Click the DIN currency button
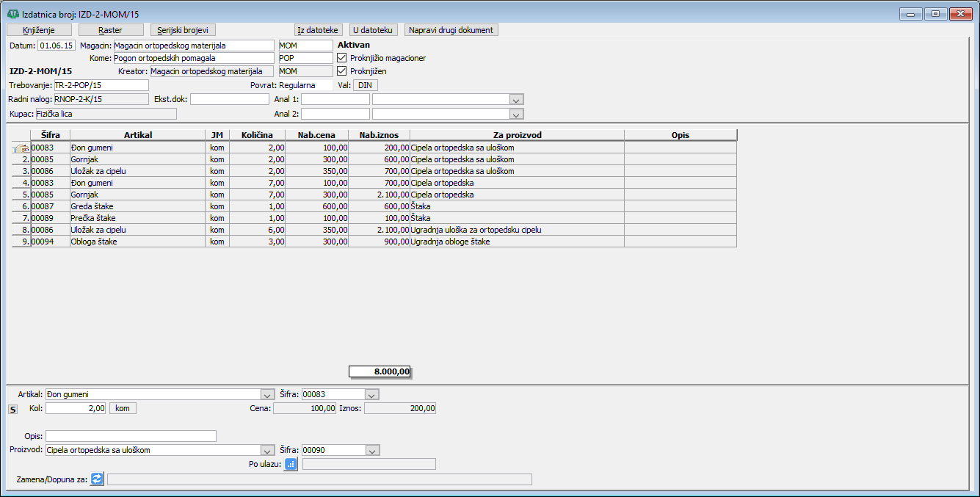Screen dimensions: 980x497 click(x=365, y=85)
